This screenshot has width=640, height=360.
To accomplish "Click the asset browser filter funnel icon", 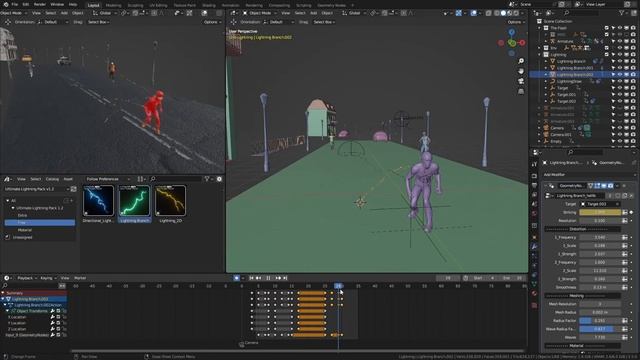I will pos(207,179).
